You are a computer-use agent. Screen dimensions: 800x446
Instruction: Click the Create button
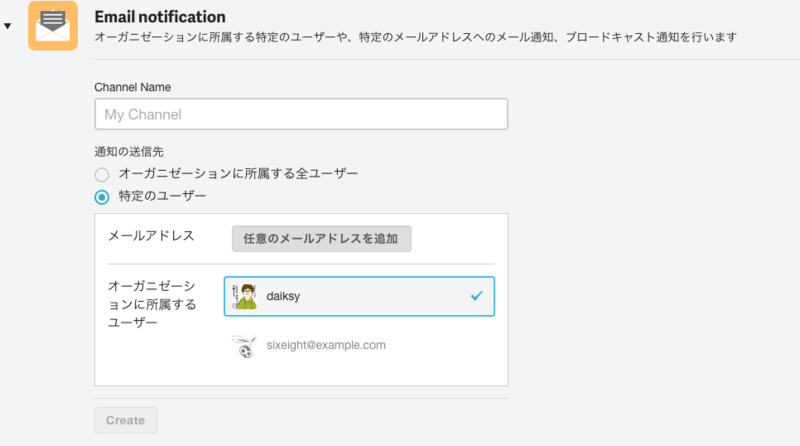125,420
